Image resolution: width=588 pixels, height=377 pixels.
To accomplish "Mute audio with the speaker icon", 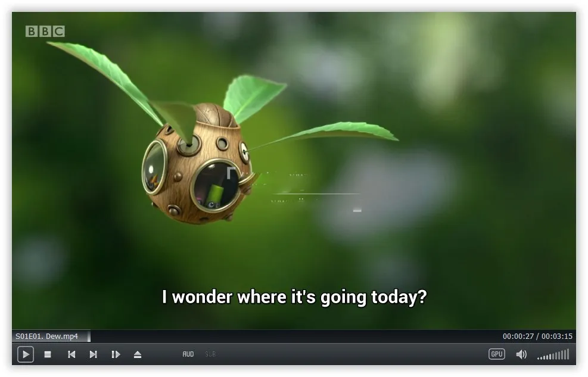I will [x=521, y=354].
